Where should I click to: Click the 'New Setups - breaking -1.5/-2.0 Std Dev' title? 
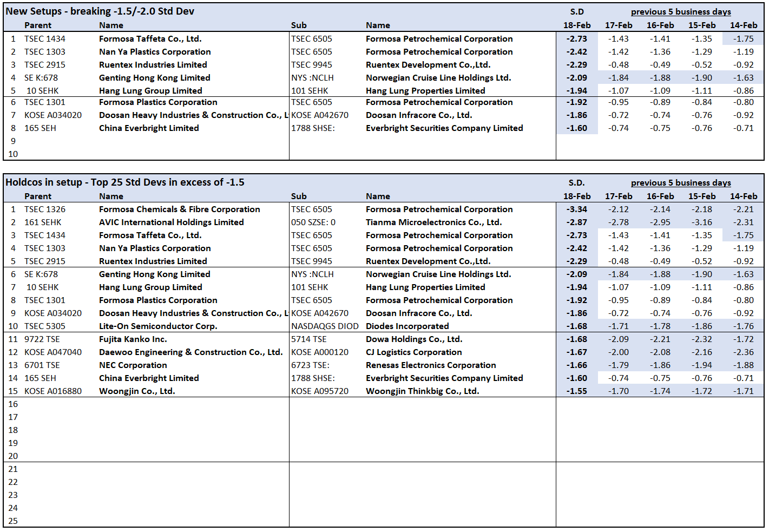(100, 11)
